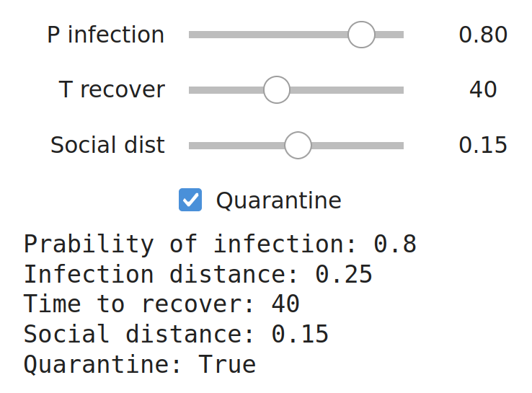The height and width of the screenshot is (393, 532).
Task: Select the 40 value readout
Action: (x=483, y=89)
